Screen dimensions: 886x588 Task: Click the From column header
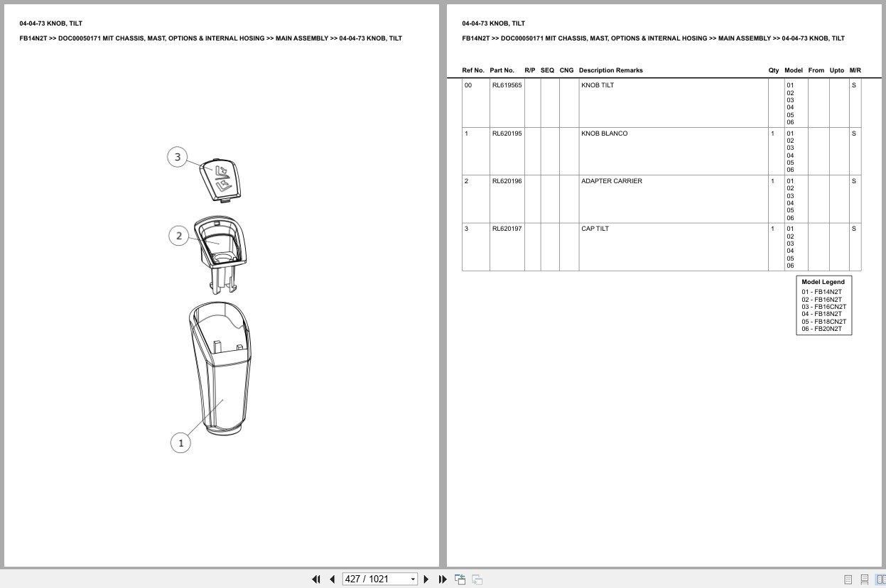816,70
